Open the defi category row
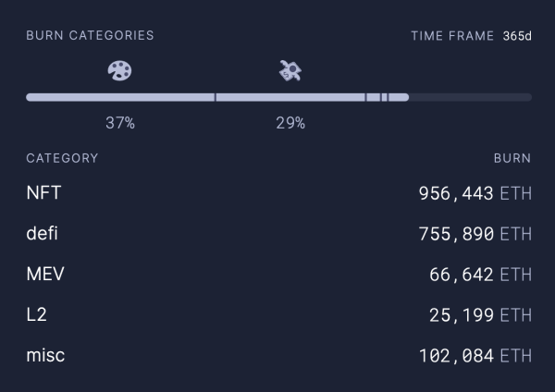 click(42, 234)
